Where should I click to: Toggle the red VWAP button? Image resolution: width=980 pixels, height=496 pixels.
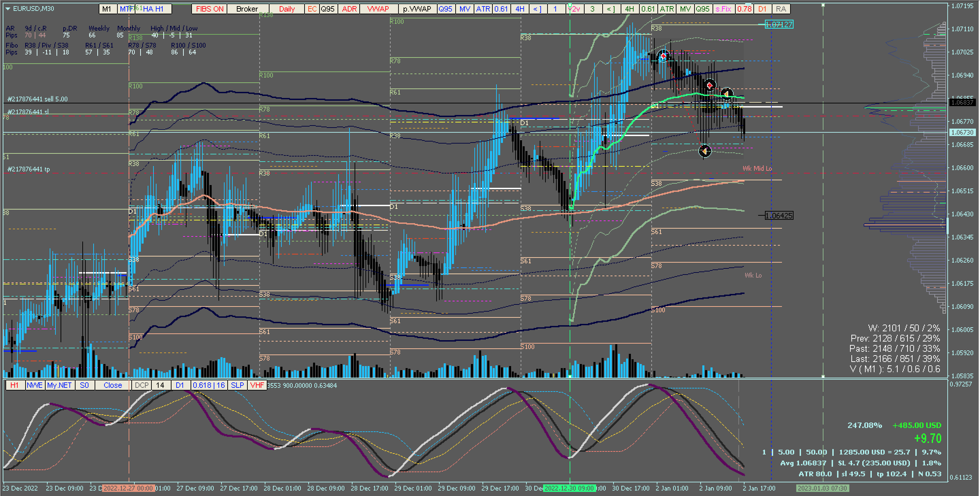point(378,9)
